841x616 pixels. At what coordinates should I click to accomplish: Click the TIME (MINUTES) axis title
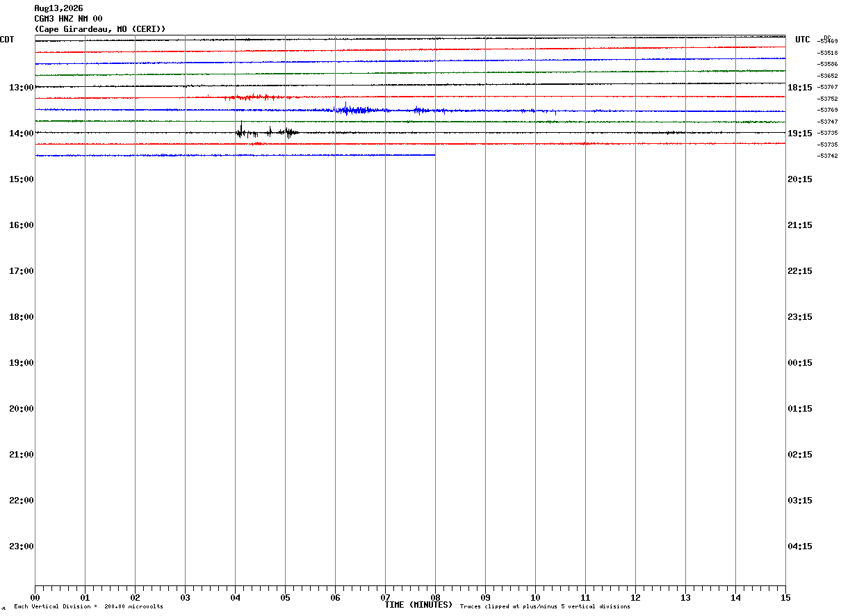tap(418, 605)
